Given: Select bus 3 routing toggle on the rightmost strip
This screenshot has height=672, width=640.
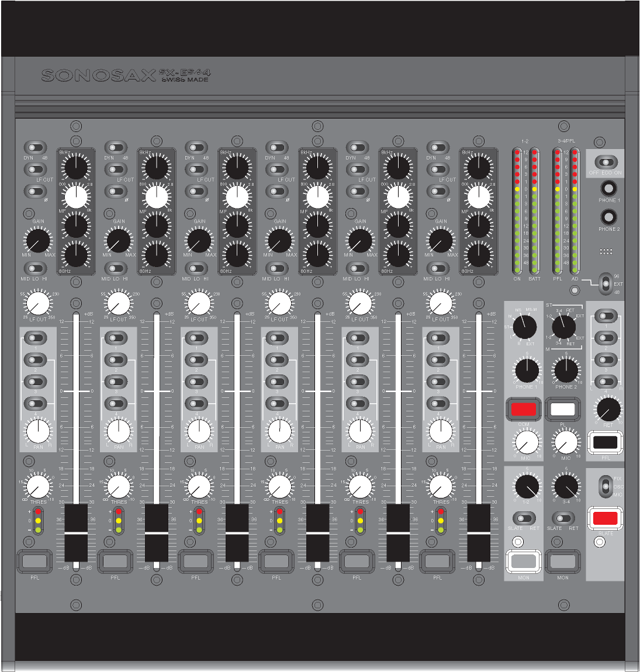Looking at the screenshot, I should pyautogui.click(x=607, y=361).
